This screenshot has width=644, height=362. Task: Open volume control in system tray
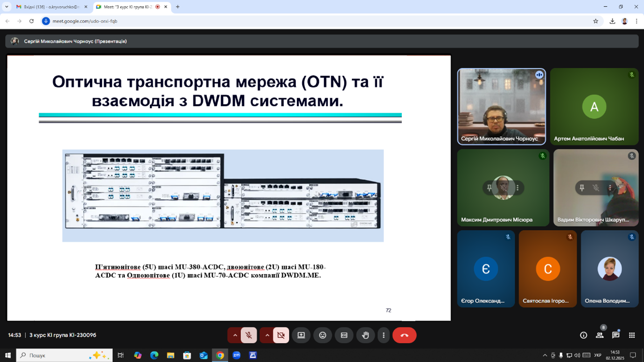577,355
